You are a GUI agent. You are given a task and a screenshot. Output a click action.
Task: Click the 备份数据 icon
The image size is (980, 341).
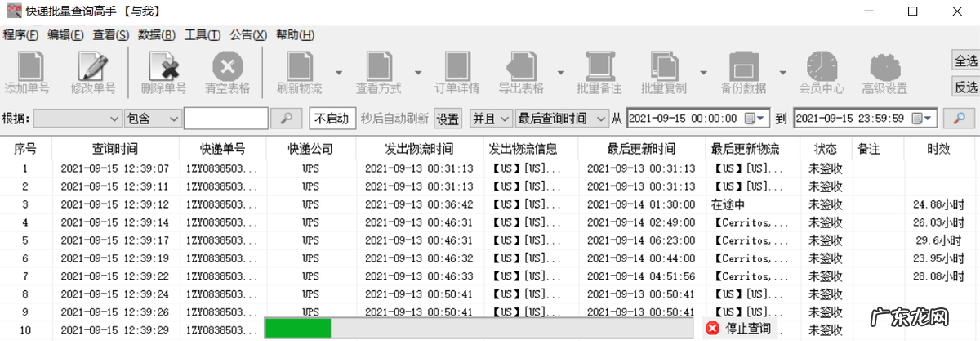743,65
